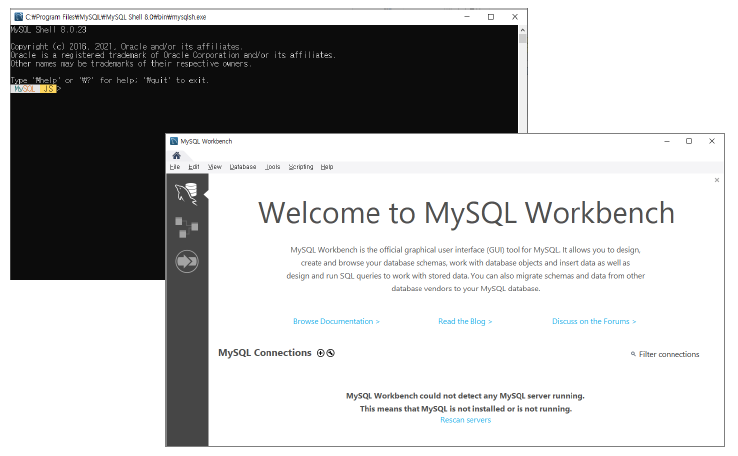The image size is (738, 456).
Task: Click the 'Welcome to MySQL Workbench' heading
Action: point(466,213)
